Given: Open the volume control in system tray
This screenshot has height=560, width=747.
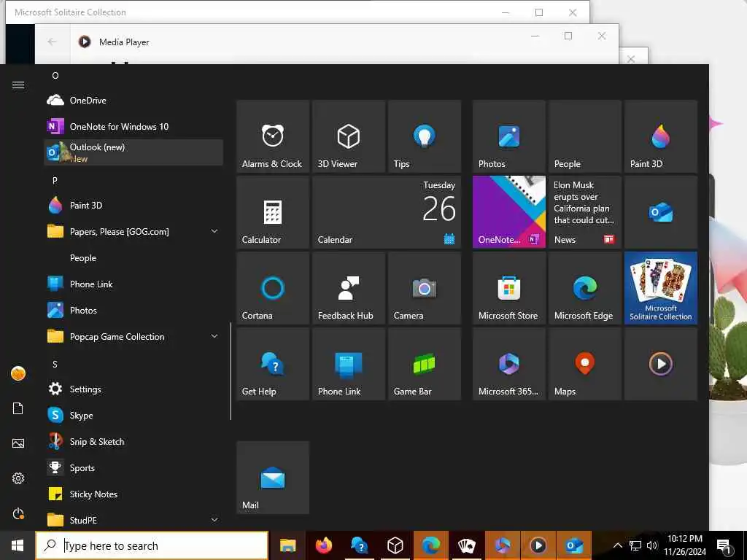Looking at the screenshot, I should (x=652, y=545).
